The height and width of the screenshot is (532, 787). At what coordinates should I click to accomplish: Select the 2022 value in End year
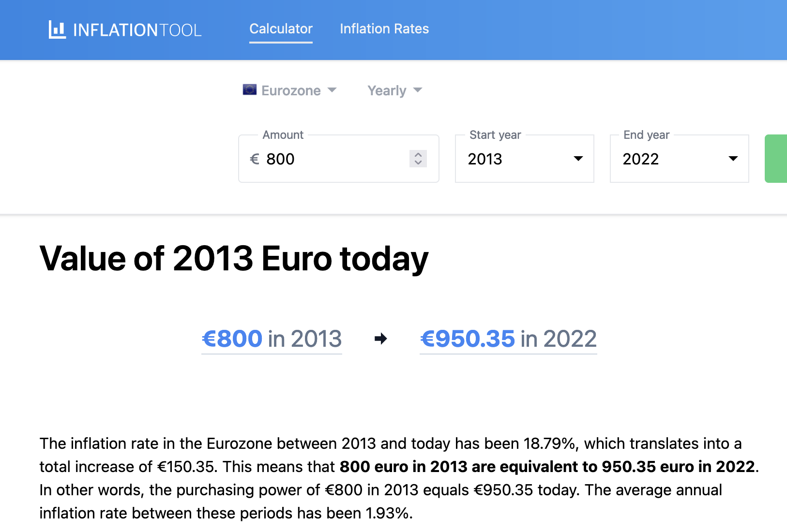point(641,159)
